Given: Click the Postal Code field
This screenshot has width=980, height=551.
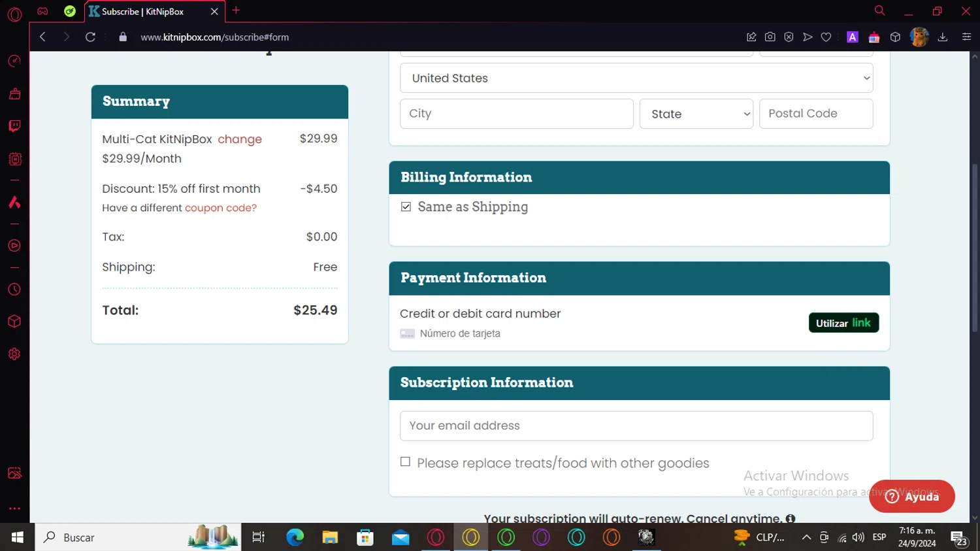Looking at the screenshot, I should tap(816, 114).
